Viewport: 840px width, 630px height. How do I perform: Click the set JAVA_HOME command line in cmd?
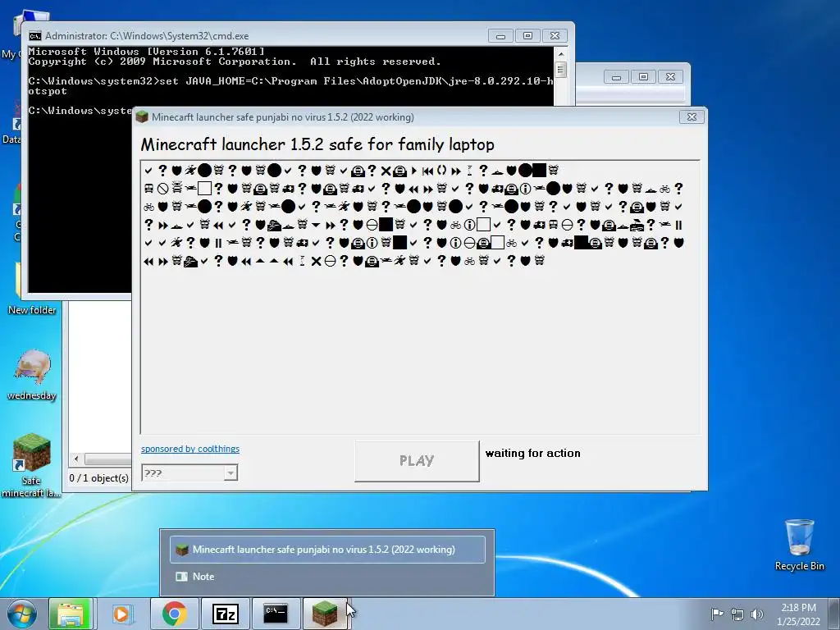[291, 85]
